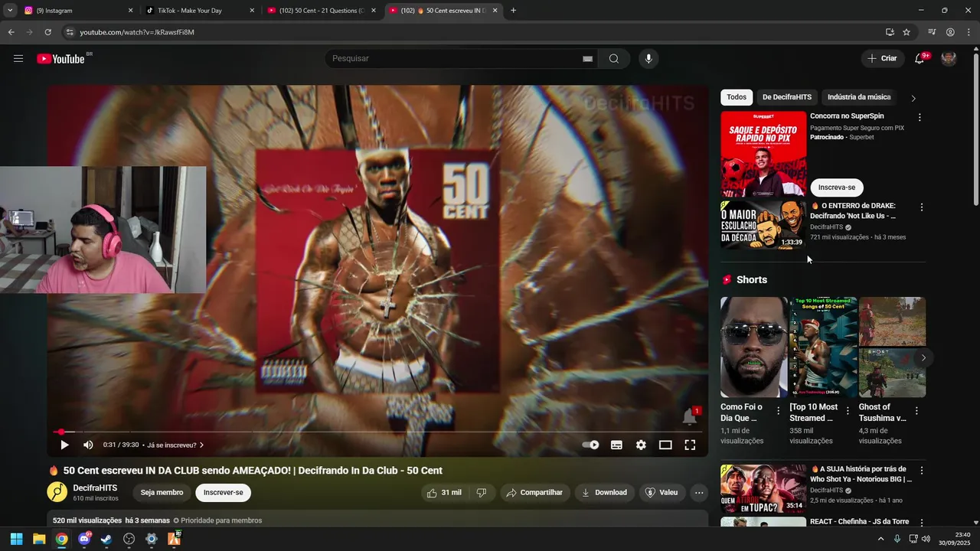The width and height of the screenshot is (980, 551).
Task: Enter fullscreen mode on the player
Action: tap(690, 445)
